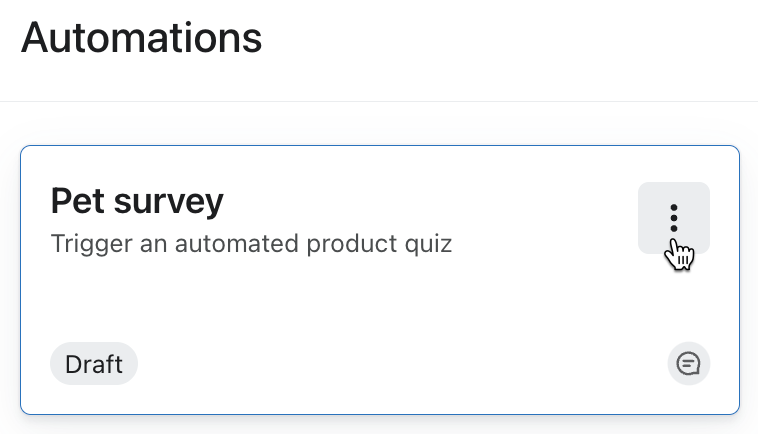
Task: Open comments icon at the card's bottom right
Action: click(x=688, y=364)
